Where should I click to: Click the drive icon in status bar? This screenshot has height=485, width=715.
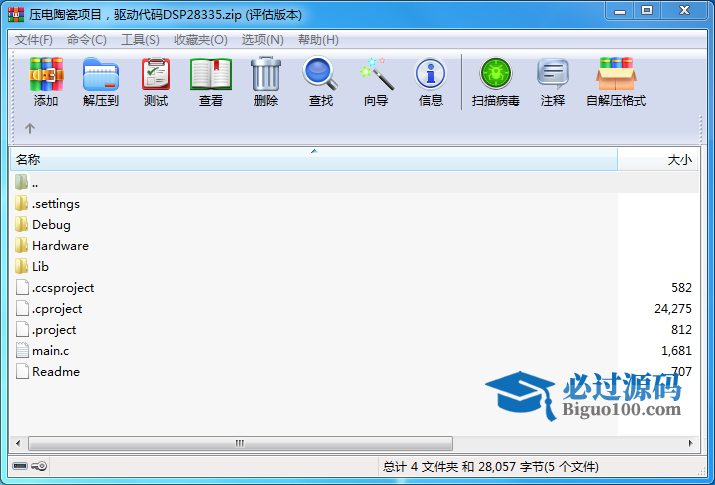coord(20,466)
